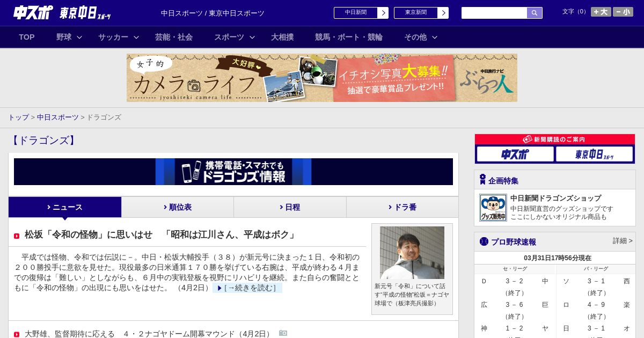Increase font size with the 大 button

coord(601,12)
